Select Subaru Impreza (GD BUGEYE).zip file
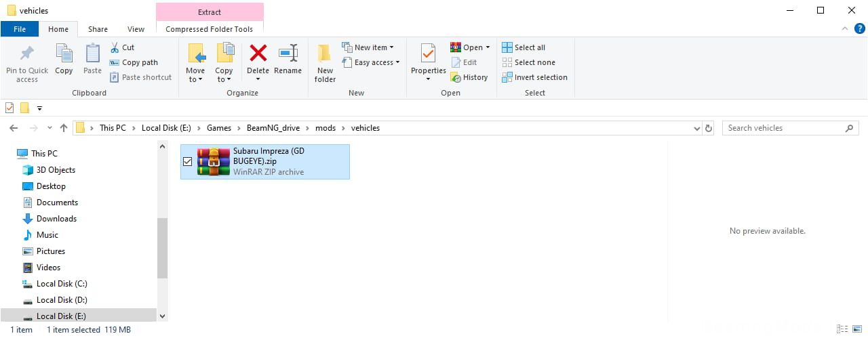 click(265, 162)
